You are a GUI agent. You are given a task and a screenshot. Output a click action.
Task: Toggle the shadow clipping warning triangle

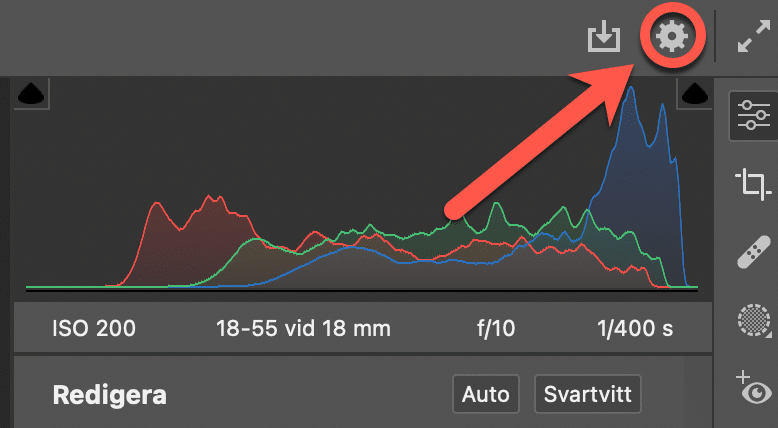coord(33,94)
